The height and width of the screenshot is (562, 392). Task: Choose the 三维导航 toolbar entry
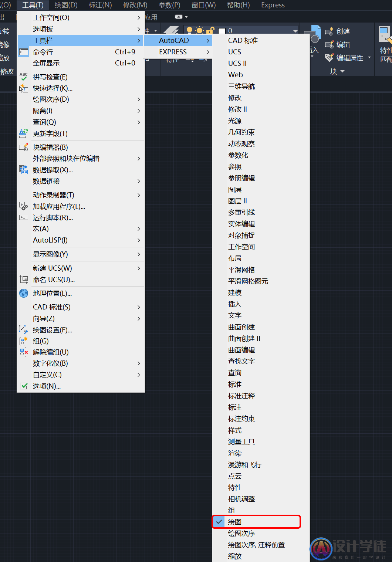point(261,86)
